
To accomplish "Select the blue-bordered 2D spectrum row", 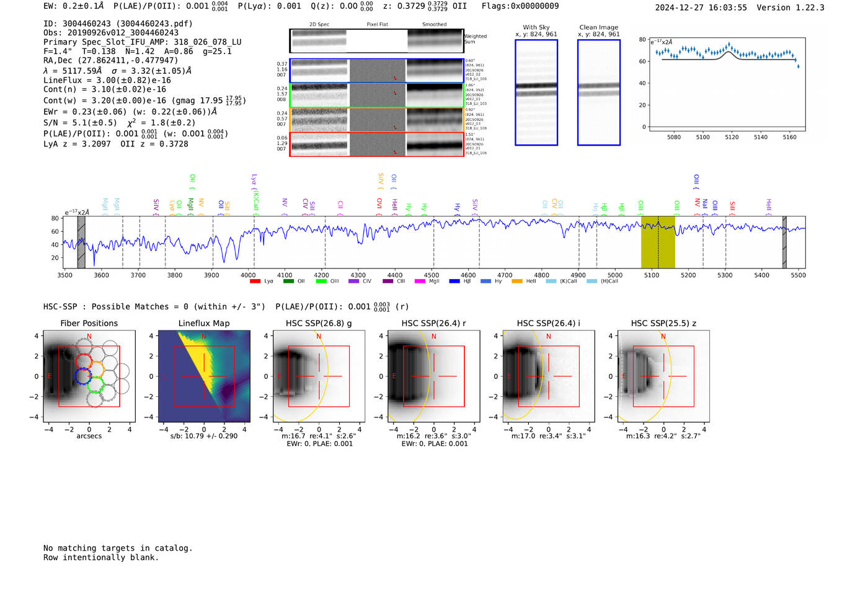I will (376, 71).
